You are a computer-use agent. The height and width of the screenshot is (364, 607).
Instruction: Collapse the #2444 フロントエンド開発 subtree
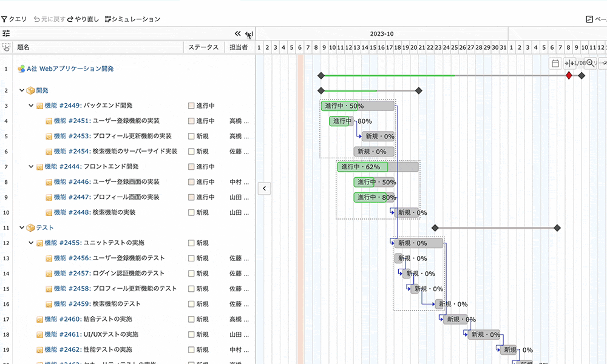tap(31, 167)
